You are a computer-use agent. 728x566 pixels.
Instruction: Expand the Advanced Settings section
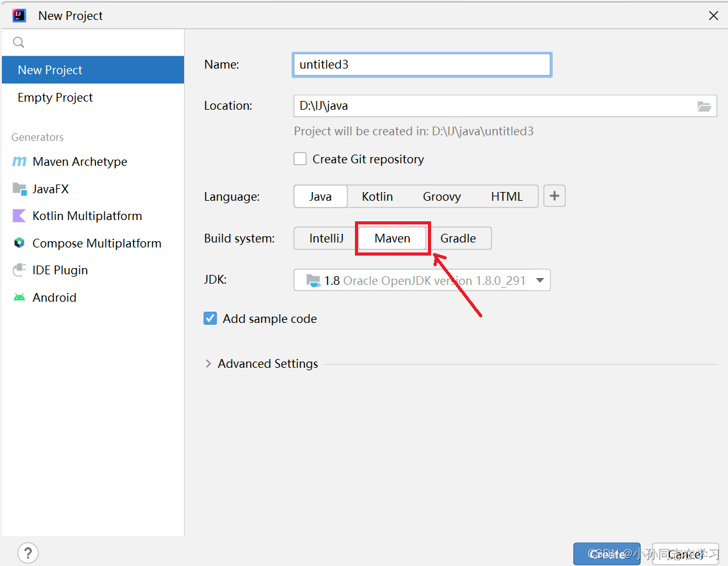[x=208, y=364]
